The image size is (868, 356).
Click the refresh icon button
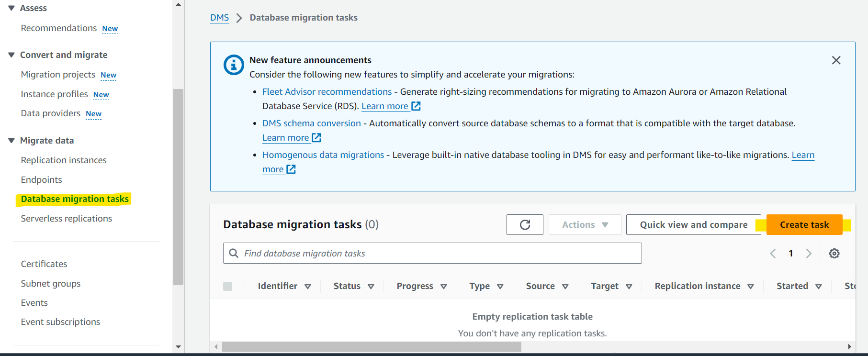pyautogui.click(x=525, y=225)
